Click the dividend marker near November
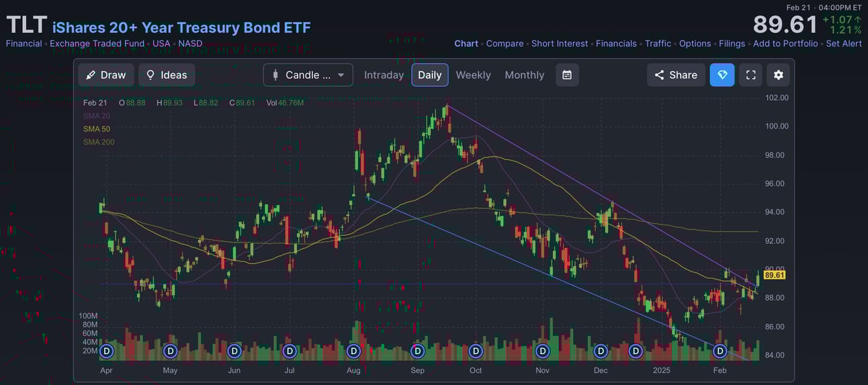 (543, 351)
